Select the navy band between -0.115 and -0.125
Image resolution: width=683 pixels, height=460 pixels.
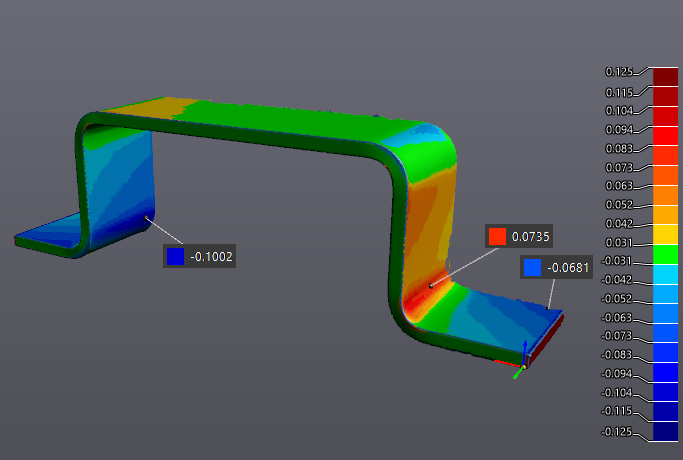click(666, 432)
